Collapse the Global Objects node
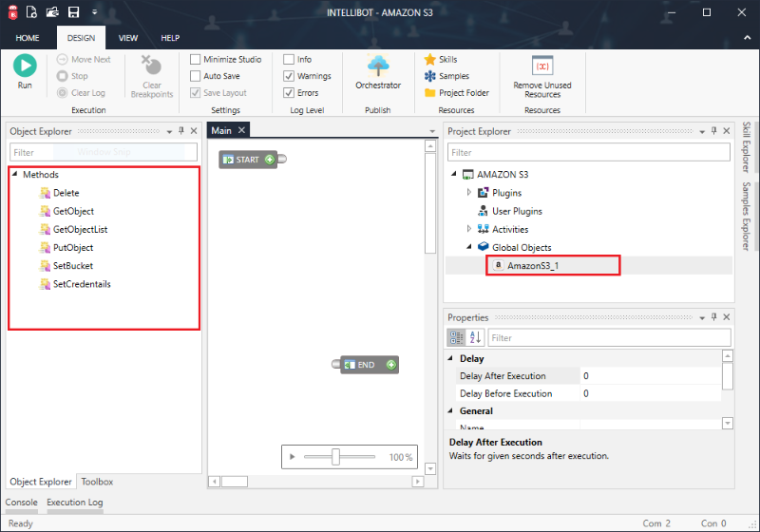This screenshot has height=532, width=760. [x=468, y=247]
